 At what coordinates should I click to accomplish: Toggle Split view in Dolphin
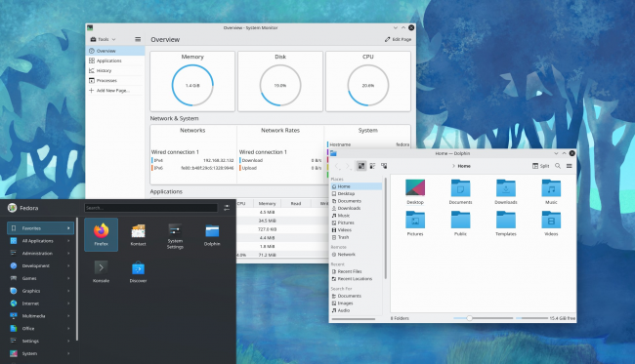(x=540, y=166)
